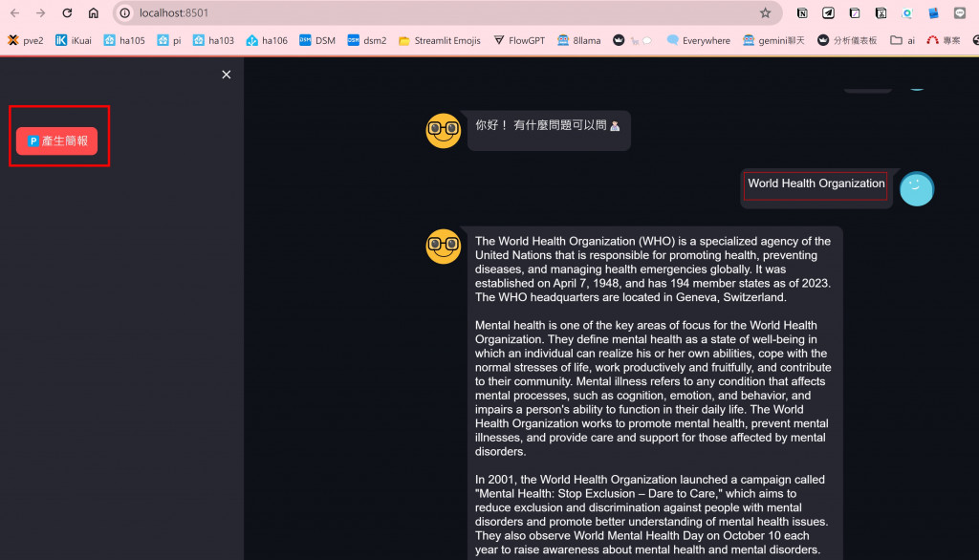Open the 專案 bookmark
The image size is (979, 560).
click(944, 40)
